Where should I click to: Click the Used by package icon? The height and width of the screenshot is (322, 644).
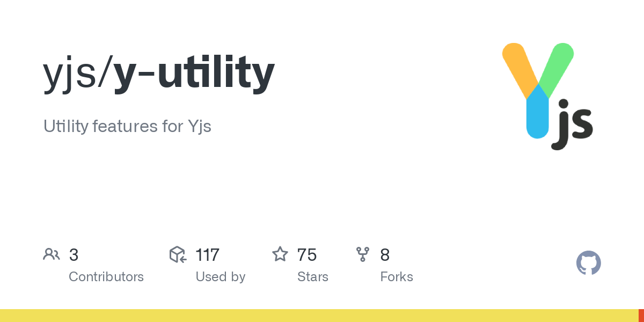pos(178,254)
